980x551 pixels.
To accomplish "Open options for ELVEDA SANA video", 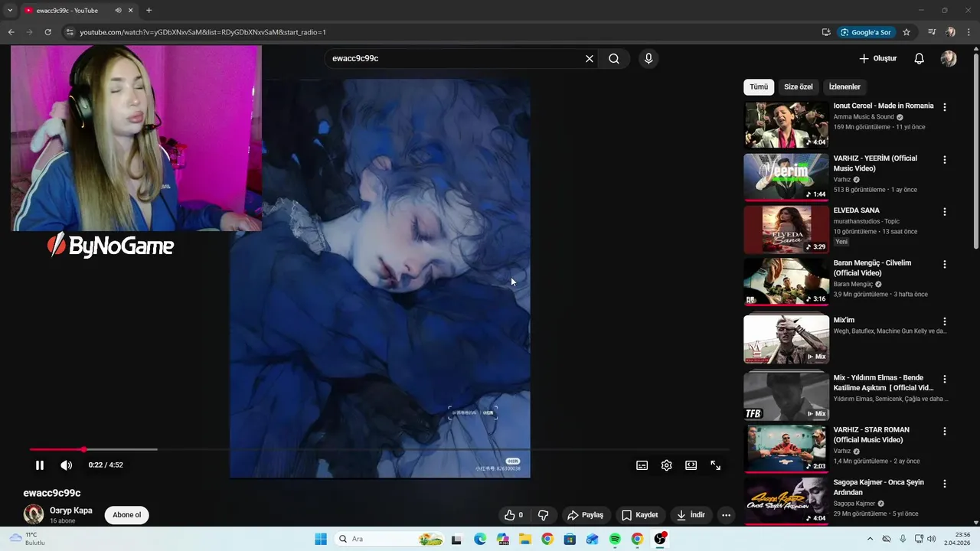I will coord(945,211).
